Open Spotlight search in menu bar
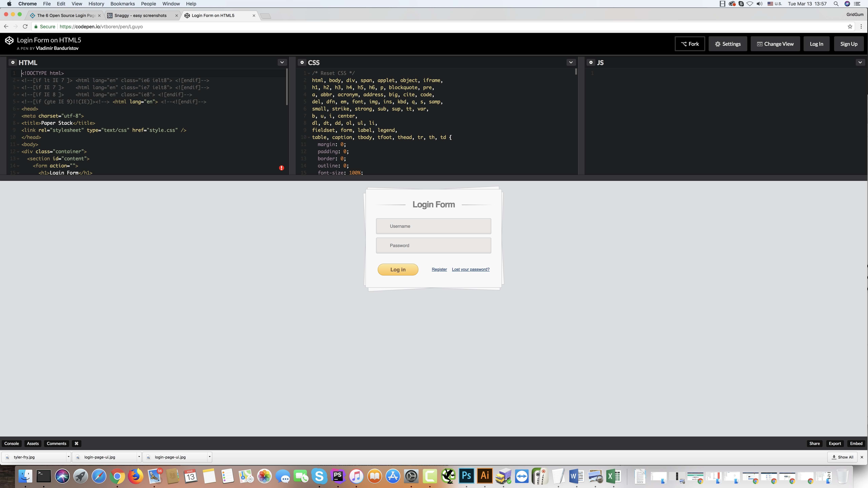Screen dimensions: 868x488 pyautogui.click(x=836, y=4)
